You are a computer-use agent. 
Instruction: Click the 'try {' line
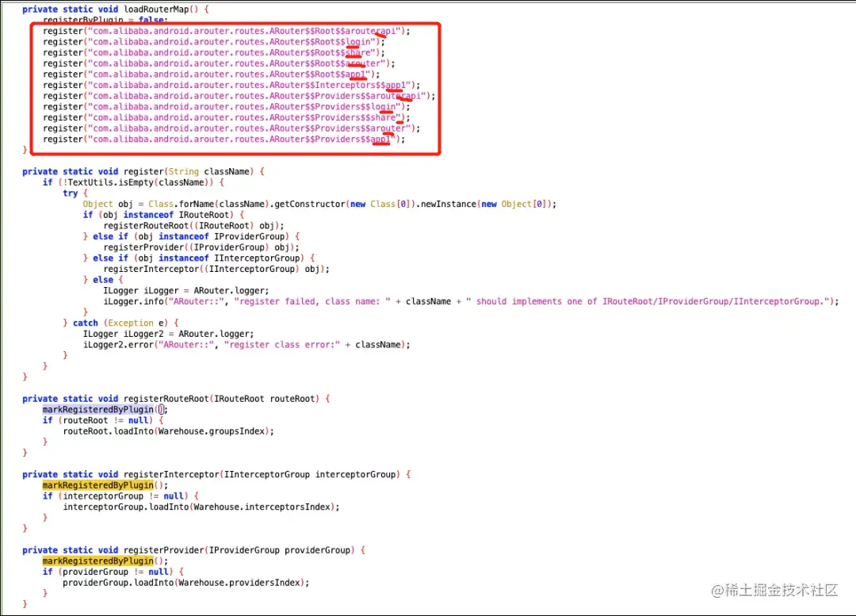coord(75,193)
